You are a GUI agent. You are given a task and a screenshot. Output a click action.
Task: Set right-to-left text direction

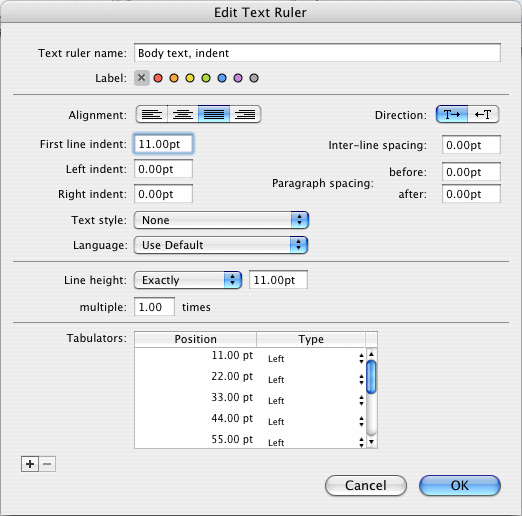click(483, 115)
